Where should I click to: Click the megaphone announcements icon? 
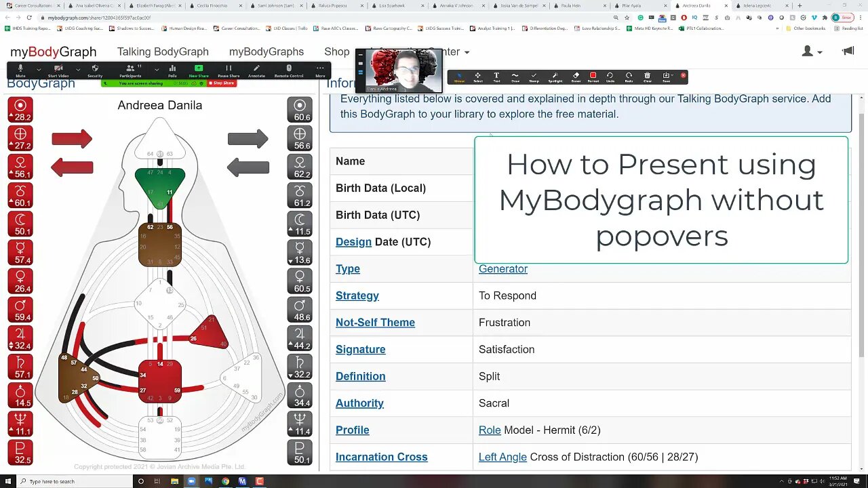[x=848, y=52]
